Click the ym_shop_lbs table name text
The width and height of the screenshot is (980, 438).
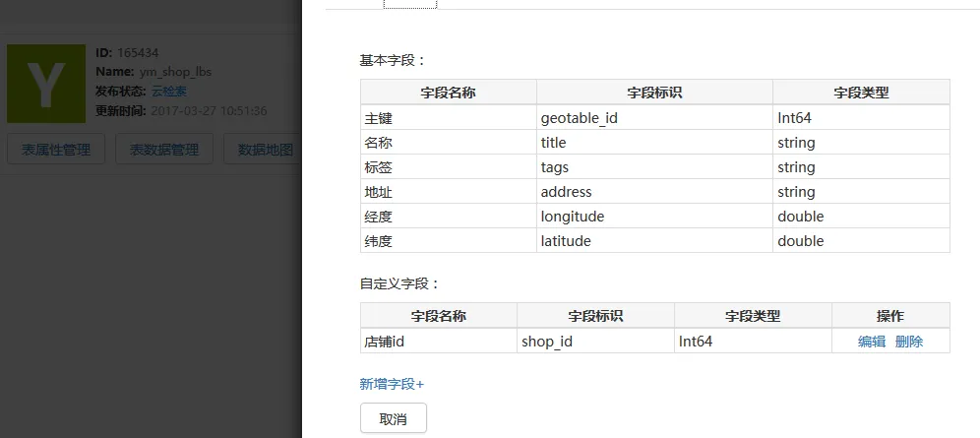(175, 72)
